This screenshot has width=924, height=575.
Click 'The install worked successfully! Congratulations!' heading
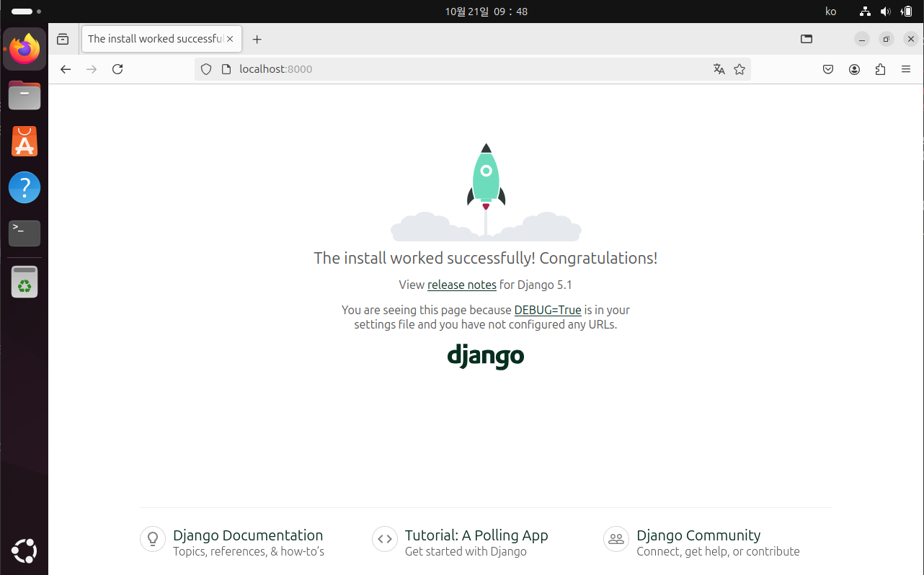[486, 258]
